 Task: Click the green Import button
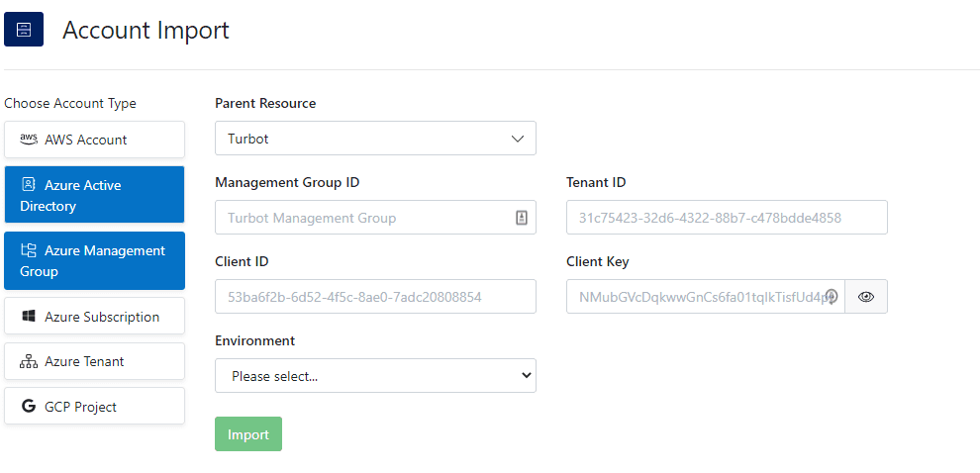pos(248,433)
